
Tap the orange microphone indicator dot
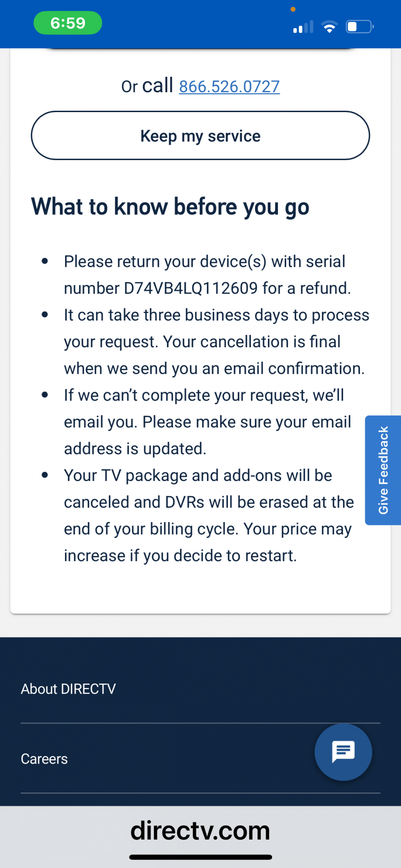point(293,9)
